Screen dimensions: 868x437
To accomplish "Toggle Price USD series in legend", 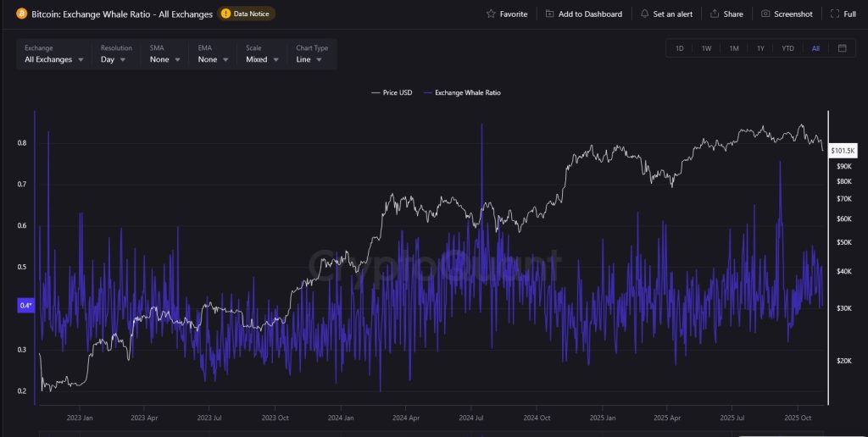I will click(x=392, y=92).
